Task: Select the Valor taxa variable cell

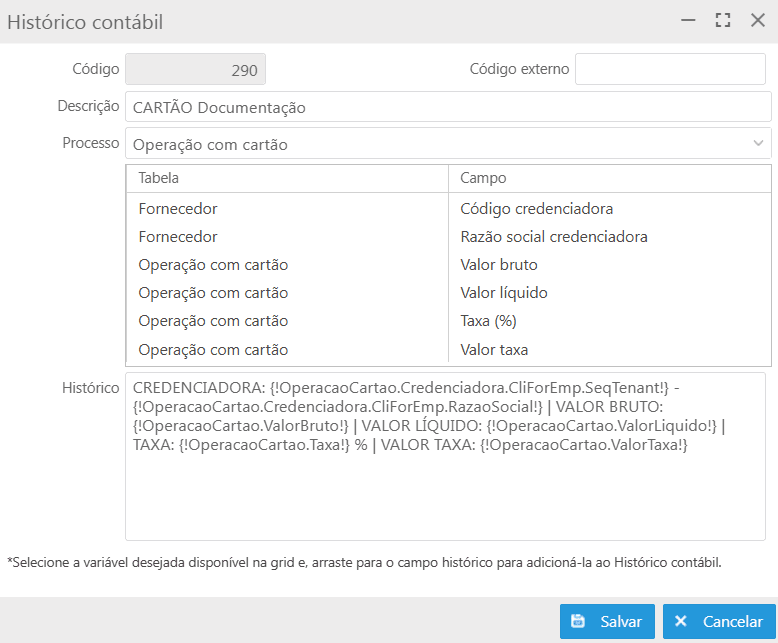Action: click(494, 350)
